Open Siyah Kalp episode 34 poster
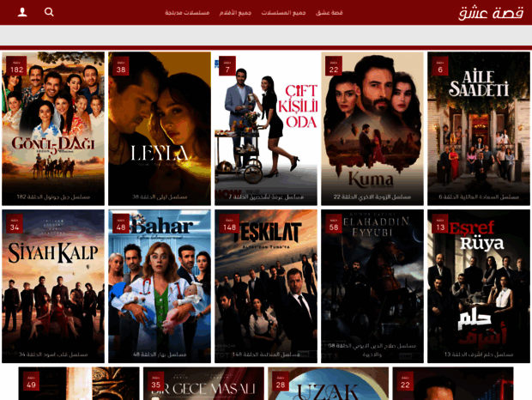This screenshot has height=400, width=532. coord(53,286)
